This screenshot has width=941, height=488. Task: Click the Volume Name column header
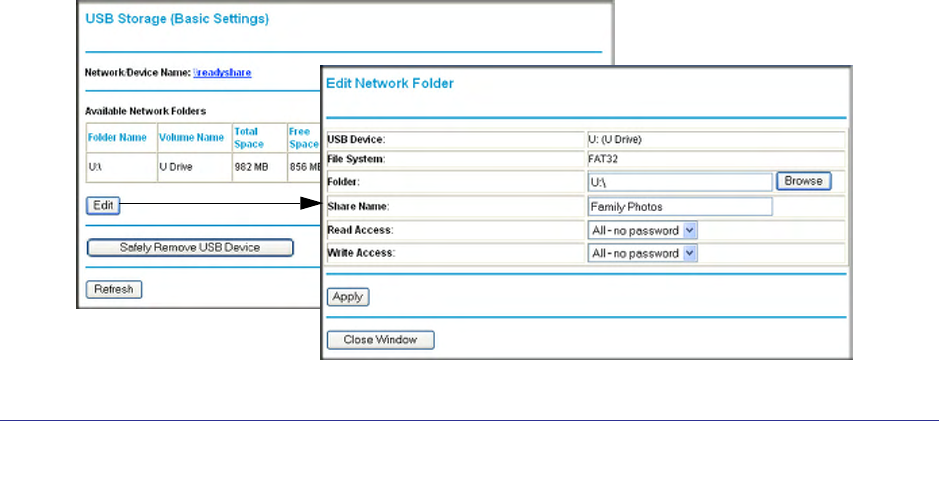point(191,137)
